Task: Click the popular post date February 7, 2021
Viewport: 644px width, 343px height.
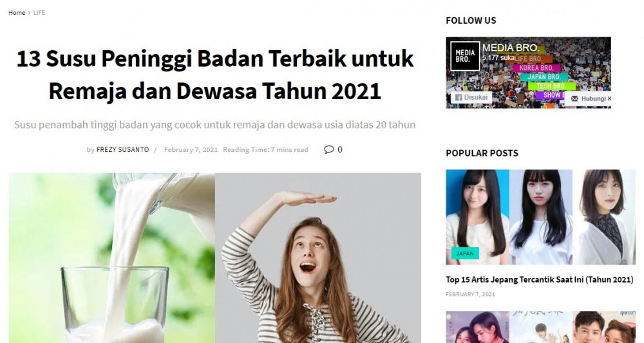Action: 470,294
